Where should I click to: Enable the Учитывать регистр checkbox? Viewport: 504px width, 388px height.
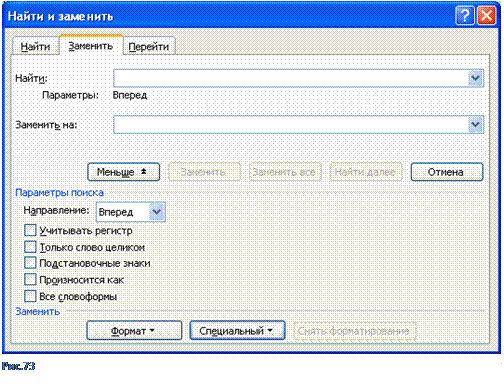pyautogui.click(x=30, y=230)
